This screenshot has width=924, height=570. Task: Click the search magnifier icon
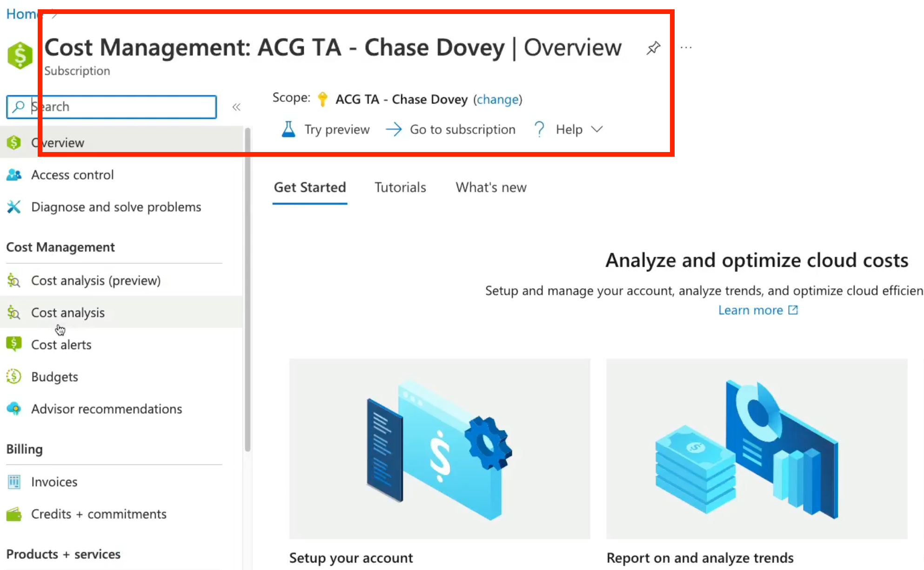click(x=19, y=106)
